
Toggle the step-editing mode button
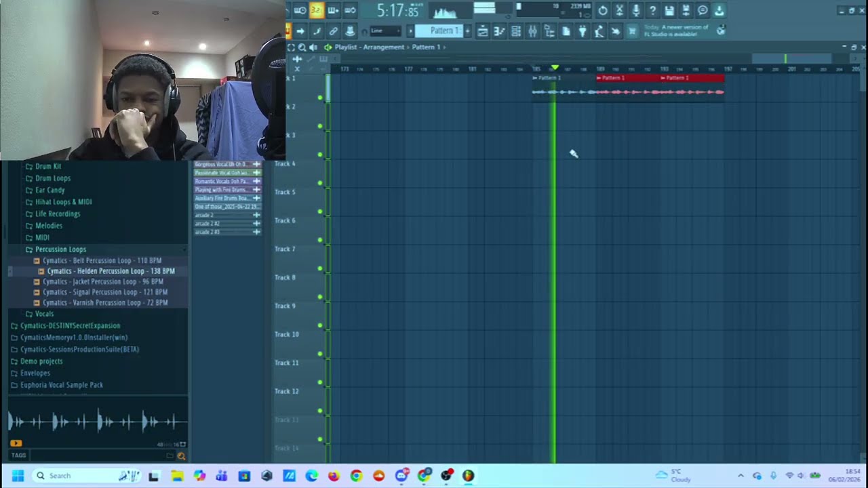tap(333, 10)
